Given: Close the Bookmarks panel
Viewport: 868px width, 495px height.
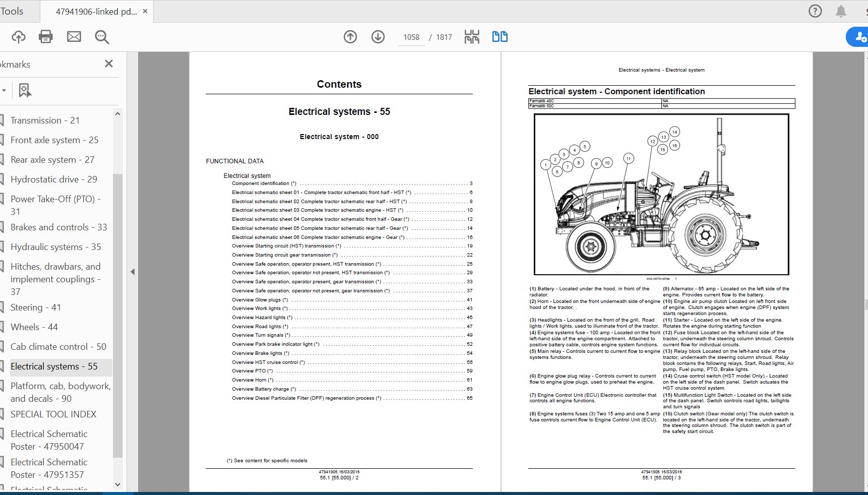Looking at the screenshot, I should (108, 64).
